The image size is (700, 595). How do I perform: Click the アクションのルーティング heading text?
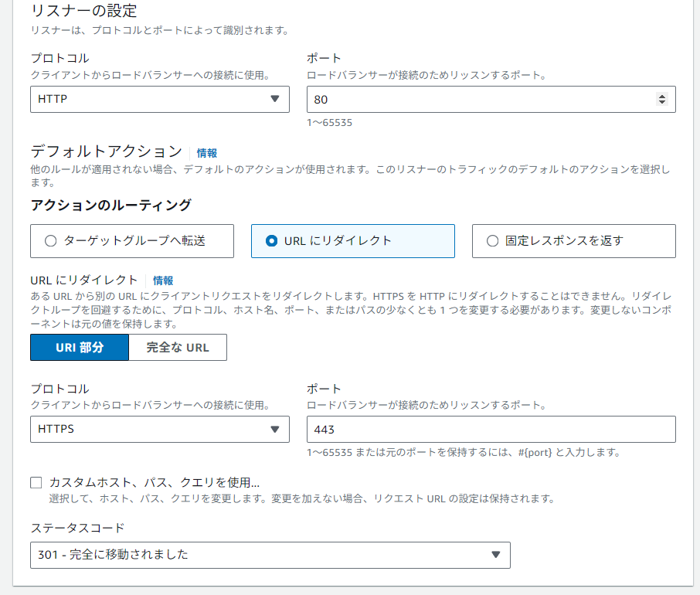(x=110, y=206)
